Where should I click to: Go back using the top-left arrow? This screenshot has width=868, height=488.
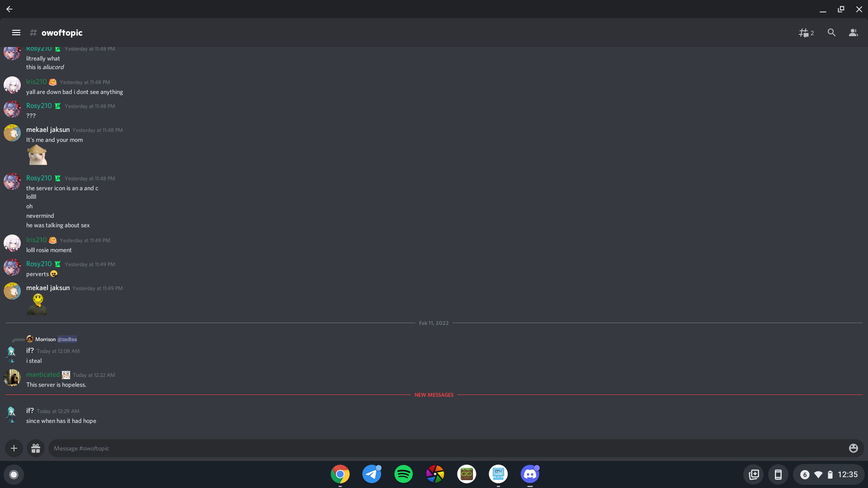[9, 9]
